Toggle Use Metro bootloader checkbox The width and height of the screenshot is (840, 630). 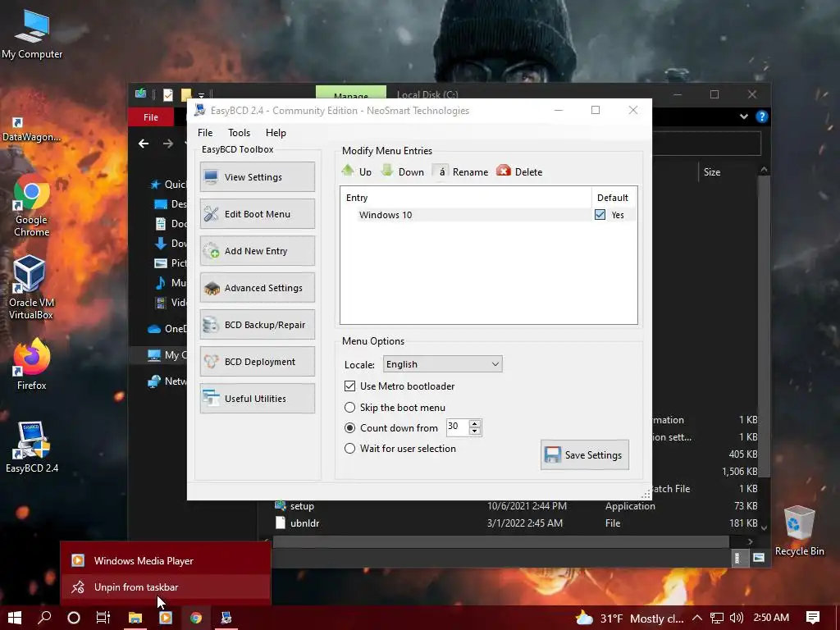(x=349, y=386)
